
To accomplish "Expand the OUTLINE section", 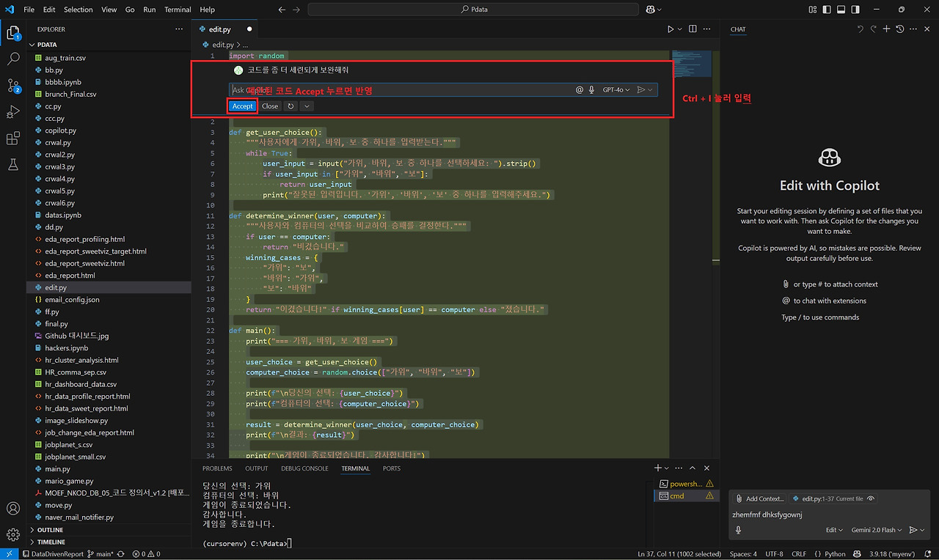I will coord(50,530).
